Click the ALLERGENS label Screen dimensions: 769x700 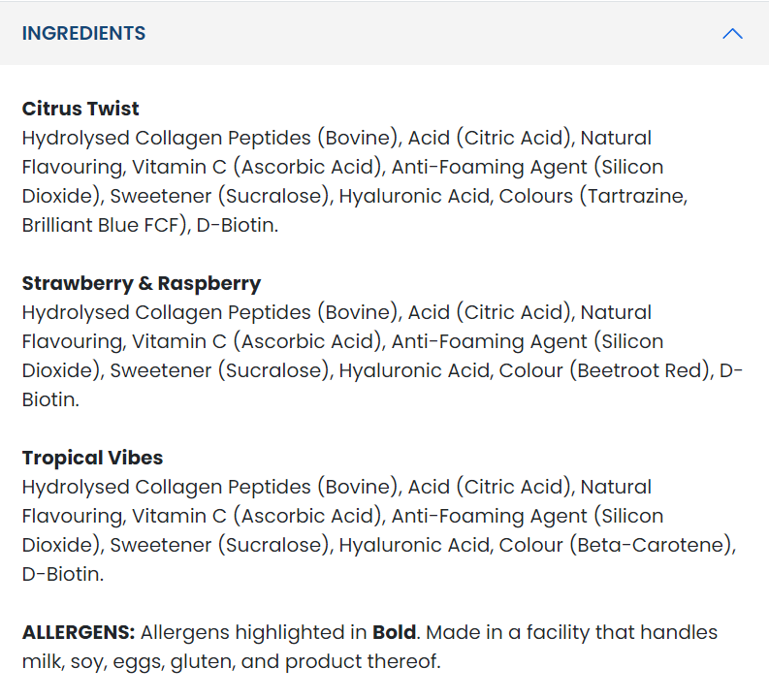pos(79,632)
